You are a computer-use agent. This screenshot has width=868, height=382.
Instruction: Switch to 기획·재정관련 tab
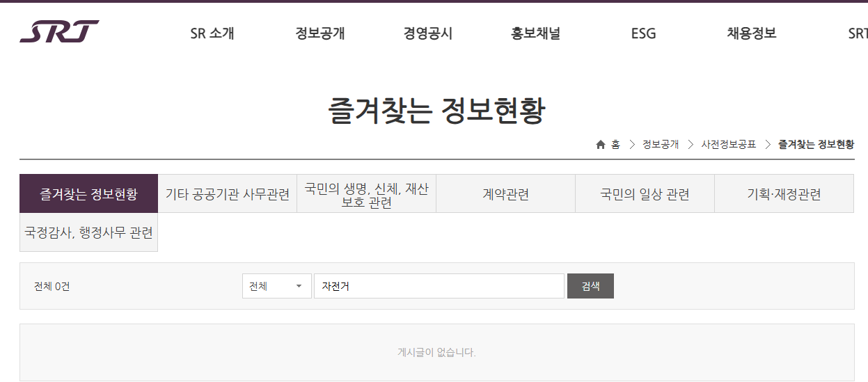[784, 193]
